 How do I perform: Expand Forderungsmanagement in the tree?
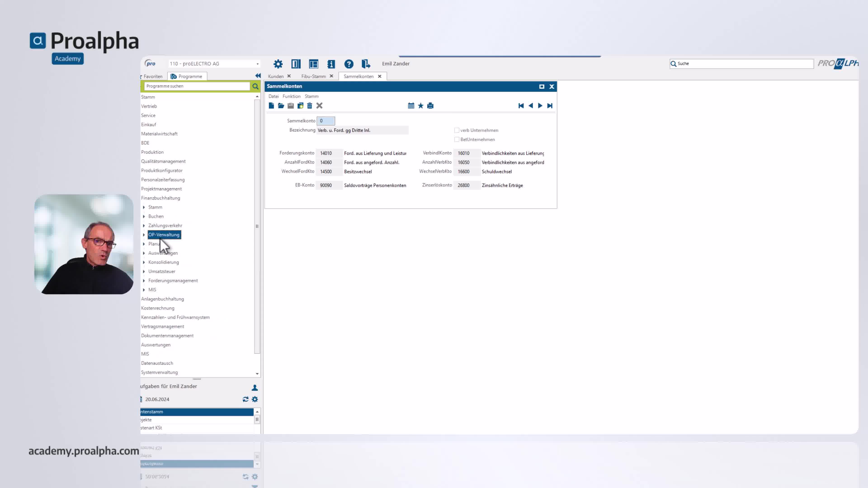point(144,281)
